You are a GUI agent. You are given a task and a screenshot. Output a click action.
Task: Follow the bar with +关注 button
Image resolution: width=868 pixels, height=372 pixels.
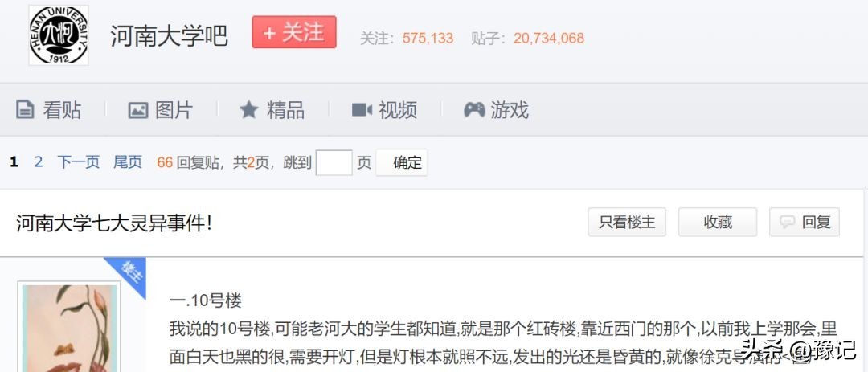pyautogui.click(x=294, y=32)
